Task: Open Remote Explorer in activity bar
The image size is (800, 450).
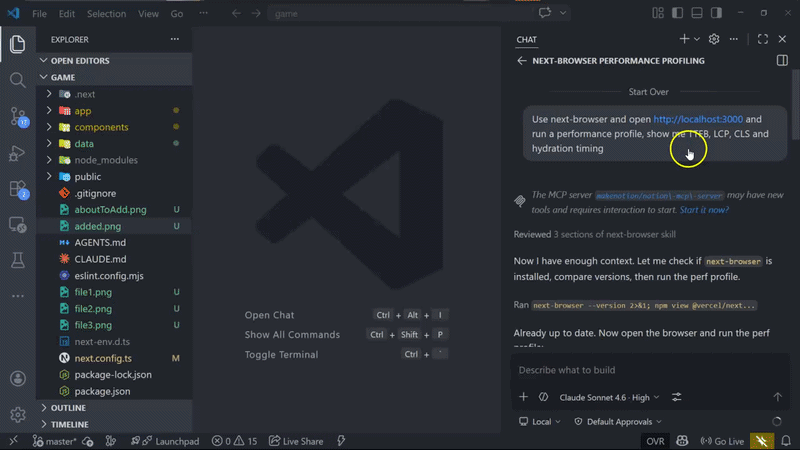Action: tap(17, 225)
